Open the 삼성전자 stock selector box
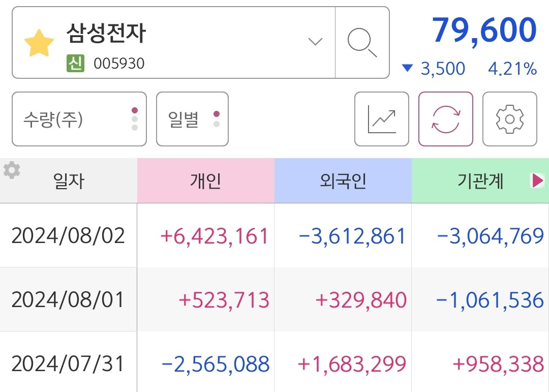 point(174,42)
